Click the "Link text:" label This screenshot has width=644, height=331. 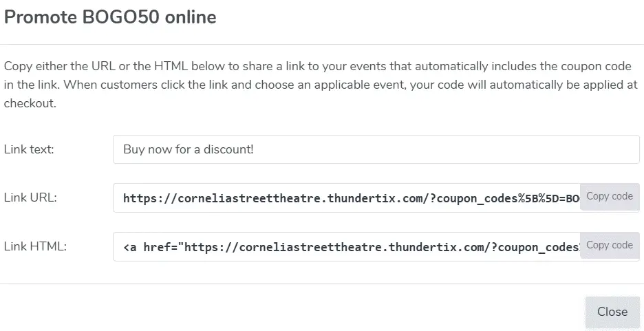29,149
